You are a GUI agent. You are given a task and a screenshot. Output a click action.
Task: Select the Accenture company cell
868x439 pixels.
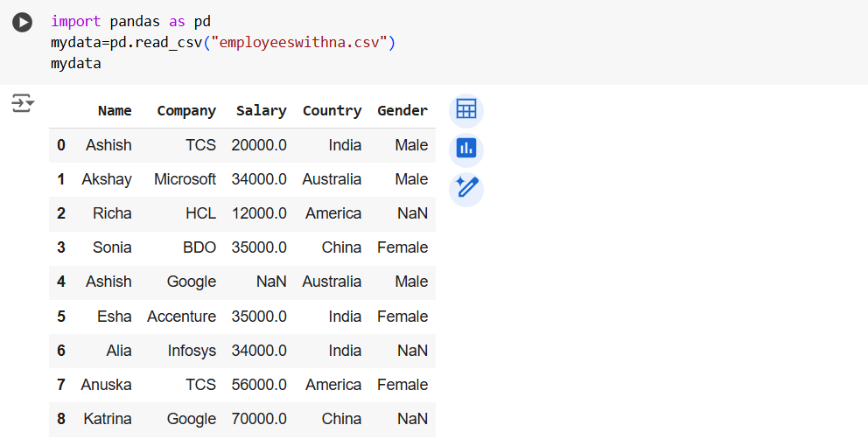pos(181,317)
